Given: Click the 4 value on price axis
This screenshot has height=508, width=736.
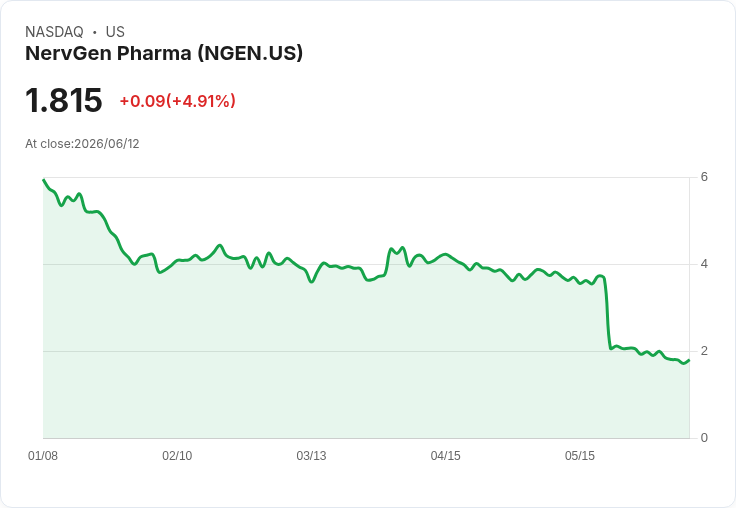Looking at the screenshot, I should coord(704,264).
